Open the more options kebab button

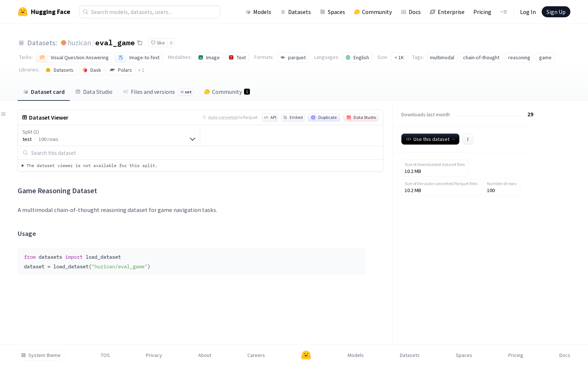[x=467, y=139]
